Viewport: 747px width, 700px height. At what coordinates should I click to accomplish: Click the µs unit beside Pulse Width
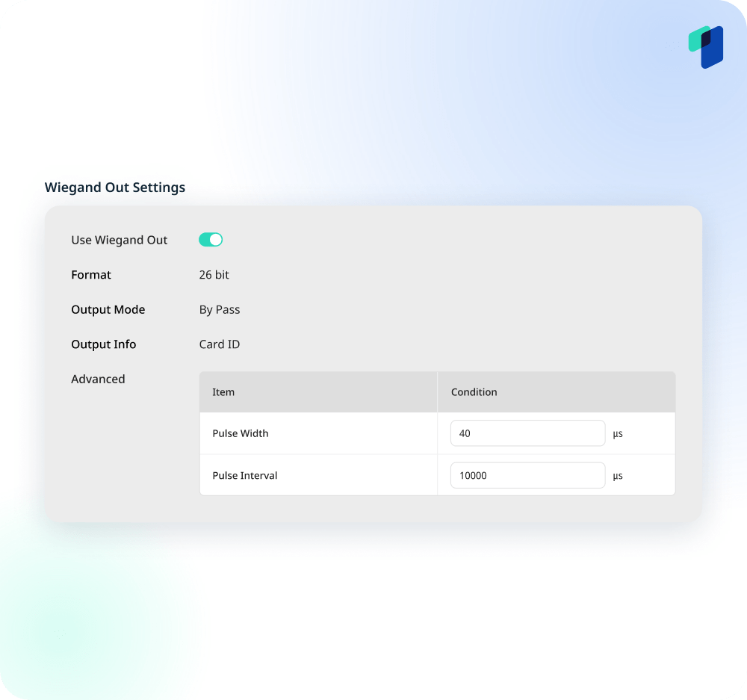coord(618,434)
